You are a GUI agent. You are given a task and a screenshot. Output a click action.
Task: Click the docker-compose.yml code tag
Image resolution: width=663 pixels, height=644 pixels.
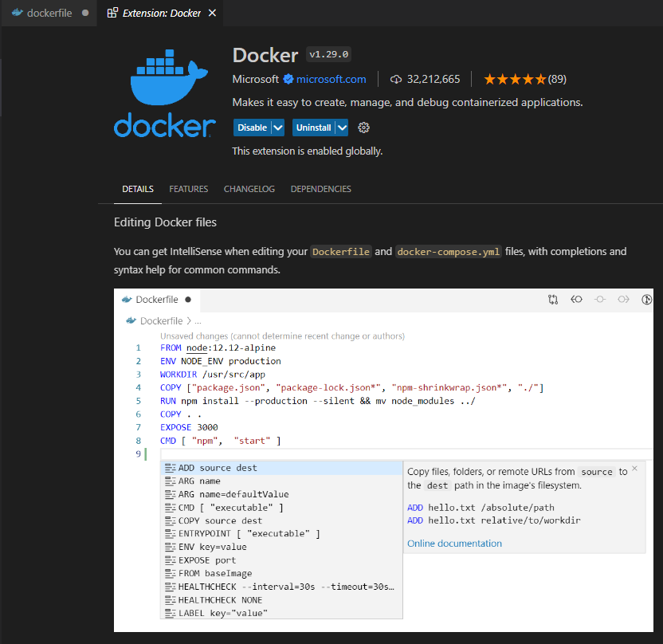tap(448, 252)
